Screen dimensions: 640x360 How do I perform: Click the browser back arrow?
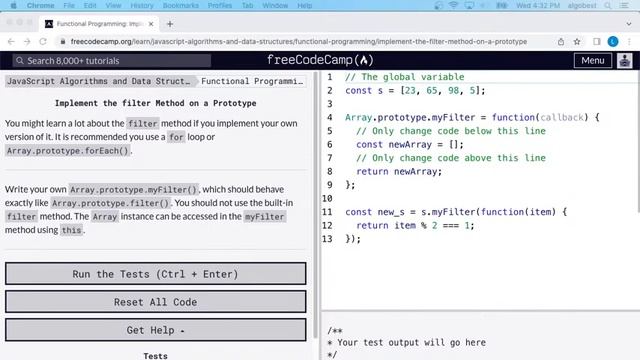point(11,42)
